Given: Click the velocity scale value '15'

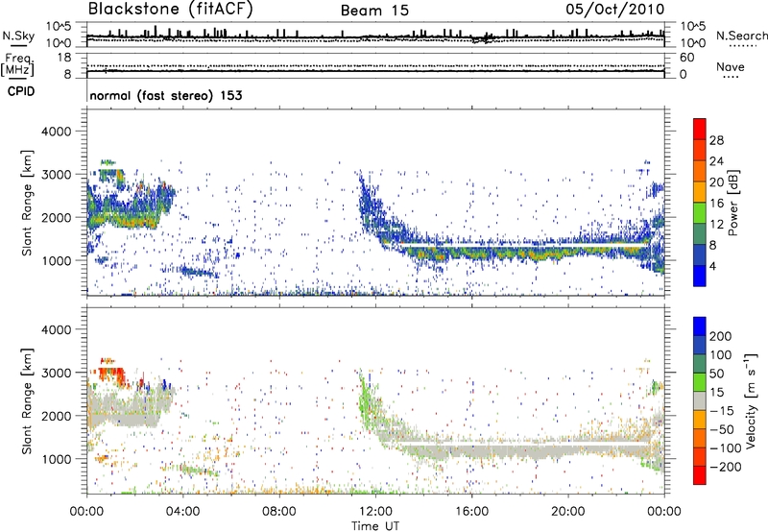Looking at the screenshot, I should pos(716,393).
